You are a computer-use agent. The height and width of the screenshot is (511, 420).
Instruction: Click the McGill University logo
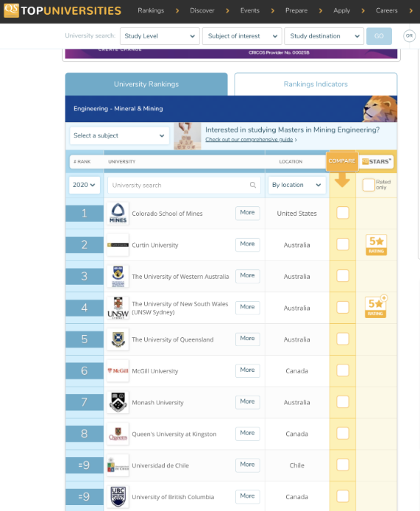118,370
